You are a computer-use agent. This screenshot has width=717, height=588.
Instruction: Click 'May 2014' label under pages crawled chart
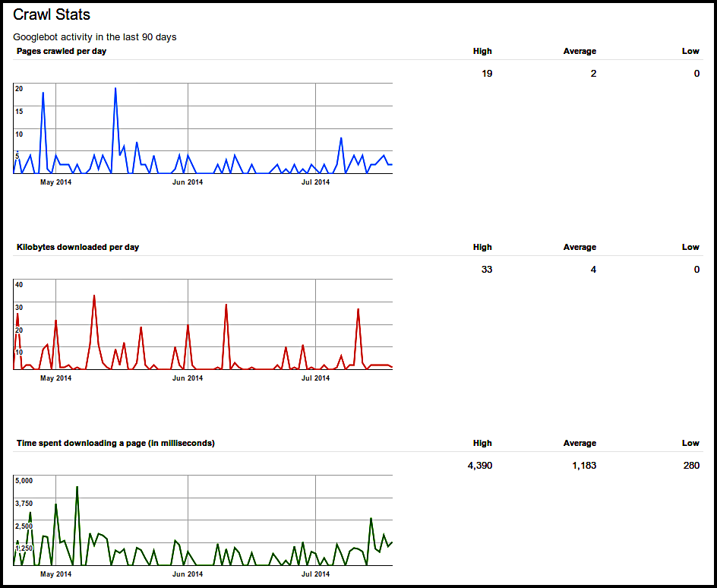[55, 182]
